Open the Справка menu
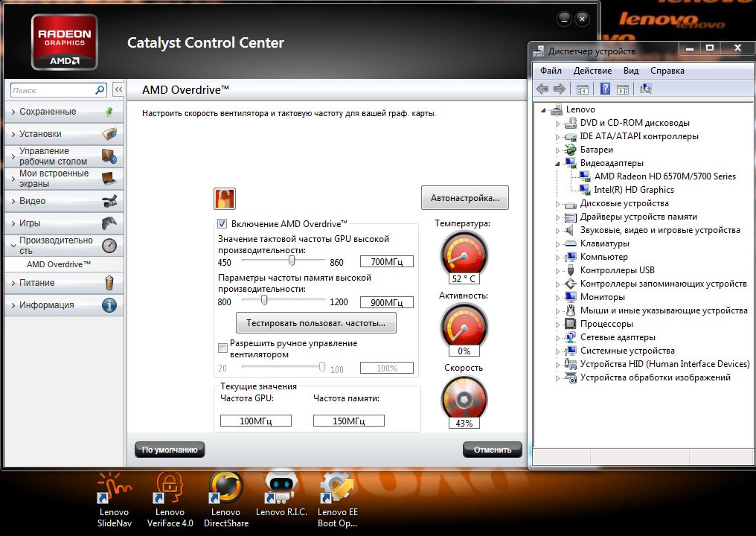Screen dimensions: 756x536 tap(667, 71)
